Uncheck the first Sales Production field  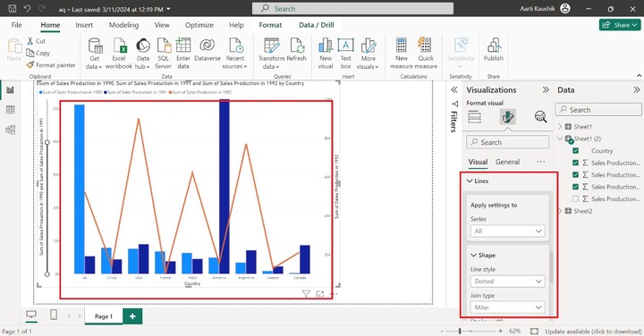click(x=575, y=163)
